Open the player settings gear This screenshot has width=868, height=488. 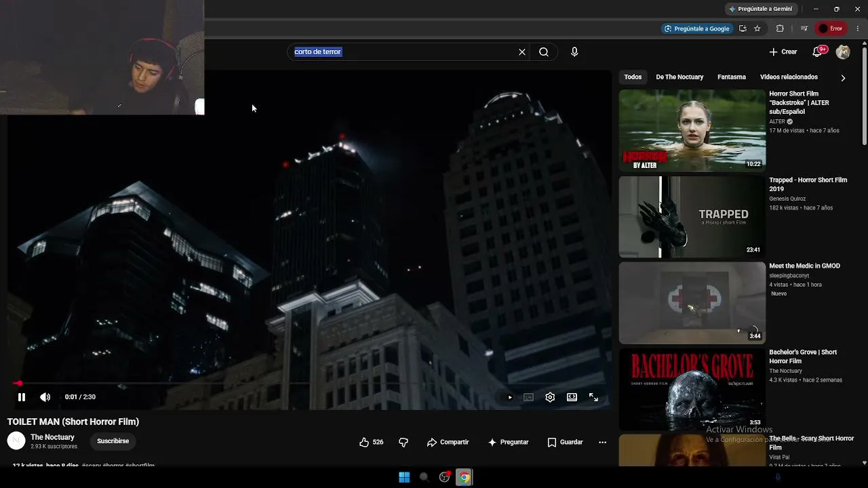click(x=550, y=397)
